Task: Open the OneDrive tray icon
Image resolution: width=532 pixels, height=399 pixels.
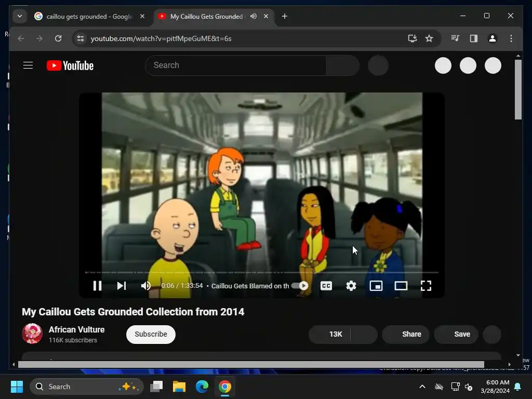Action: 439,387
